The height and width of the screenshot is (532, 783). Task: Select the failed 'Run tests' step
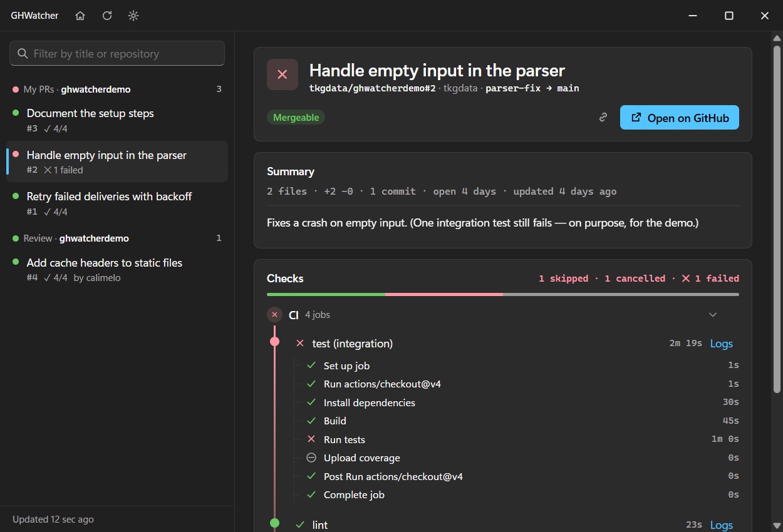pyautogui.click(x=522, y=439)
